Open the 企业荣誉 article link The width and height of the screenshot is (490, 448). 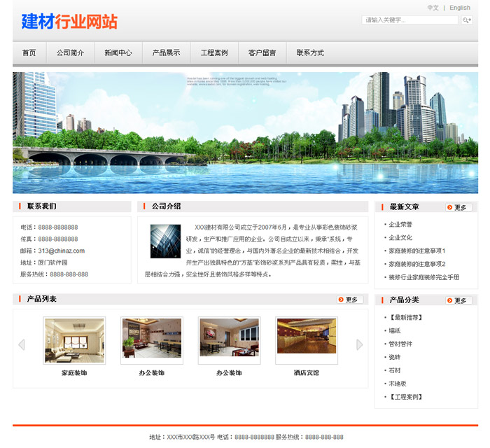(x=400, y=225)
